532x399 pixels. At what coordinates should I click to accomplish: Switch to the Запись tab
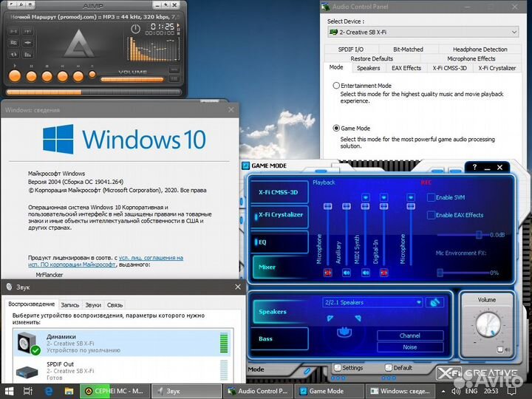70,305
